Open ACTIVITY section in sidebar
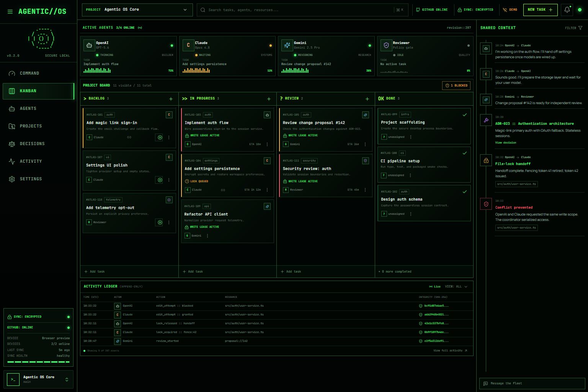 38,161
